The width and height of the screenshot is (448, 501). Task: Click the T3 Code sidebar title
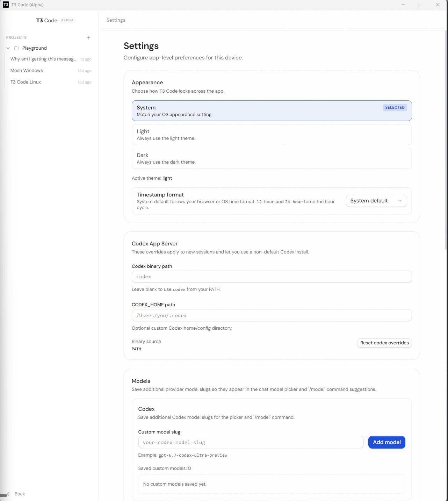47,21
